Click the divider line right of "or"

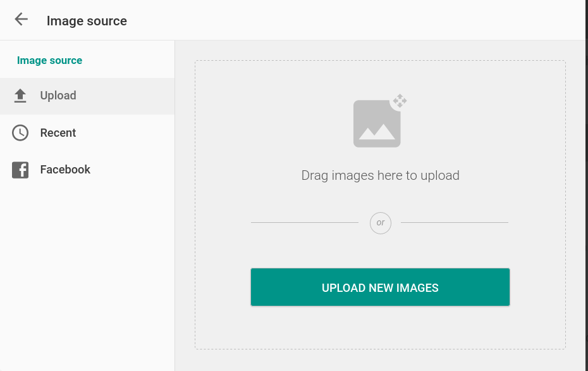coord(454,223)
